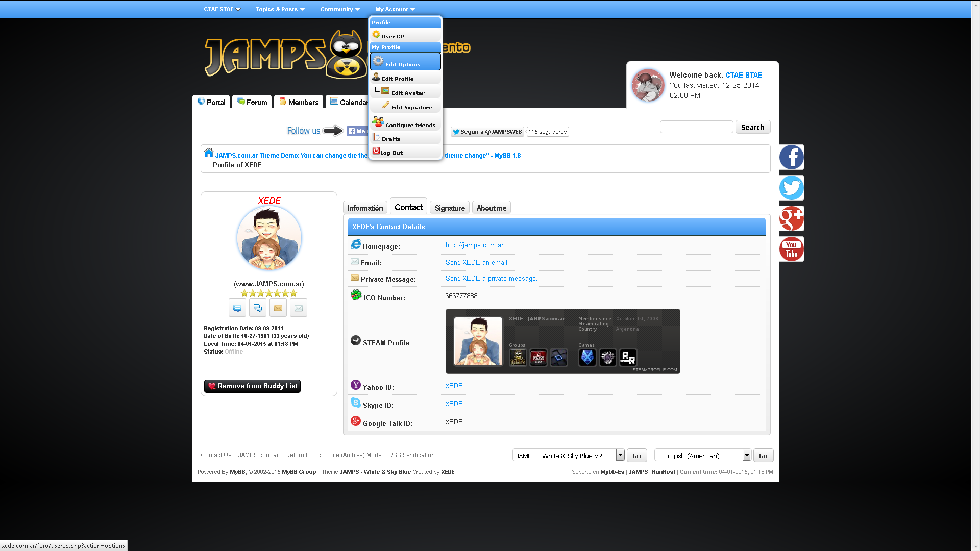Viewport: 980px width, 551px height.
Task: Open the English (American) language dropdown
Action: 702,455
